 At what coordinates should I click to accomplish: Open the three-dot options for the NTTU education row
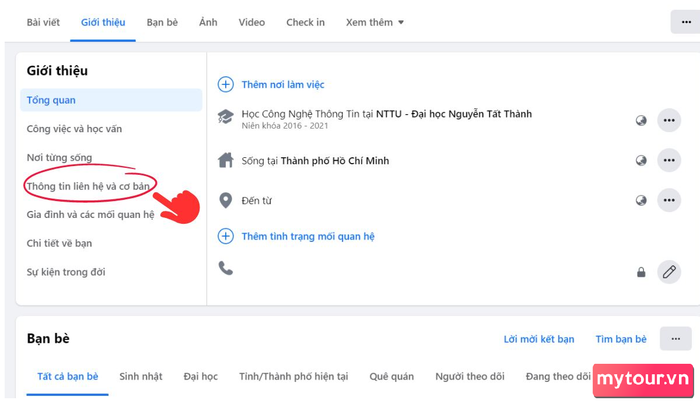pyautogui.click(x=669, y=120)
